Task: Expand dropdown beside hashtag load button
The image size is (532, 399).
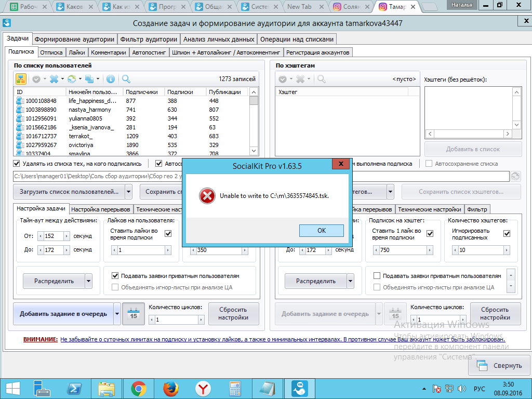Action: point(391,192)
